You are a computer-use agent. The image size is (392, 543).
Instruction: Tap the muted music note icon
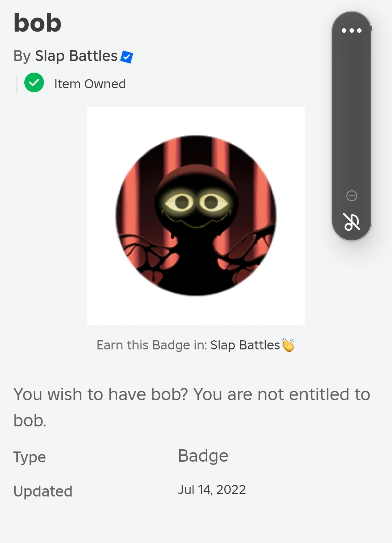351,222
